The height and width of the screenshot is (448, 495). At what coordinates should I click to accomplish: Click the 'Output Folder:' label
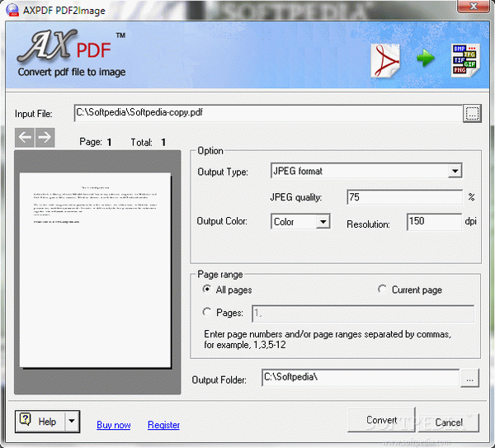pos(219,380)
